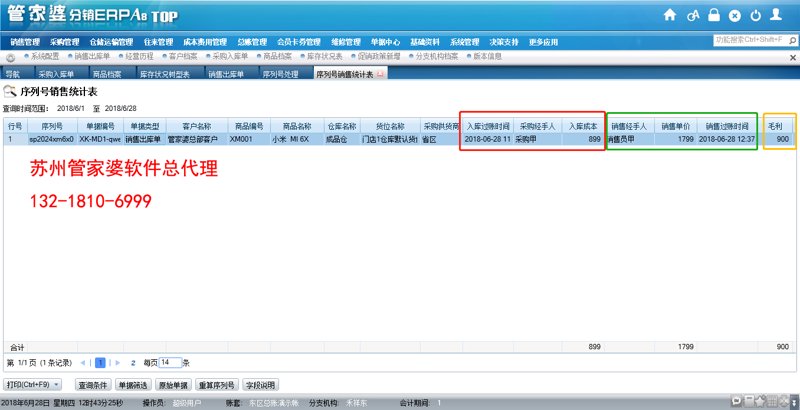This screenshot has width=800, height=410.
Task: Open the 维修管理 menu
Action: (346, 42)
